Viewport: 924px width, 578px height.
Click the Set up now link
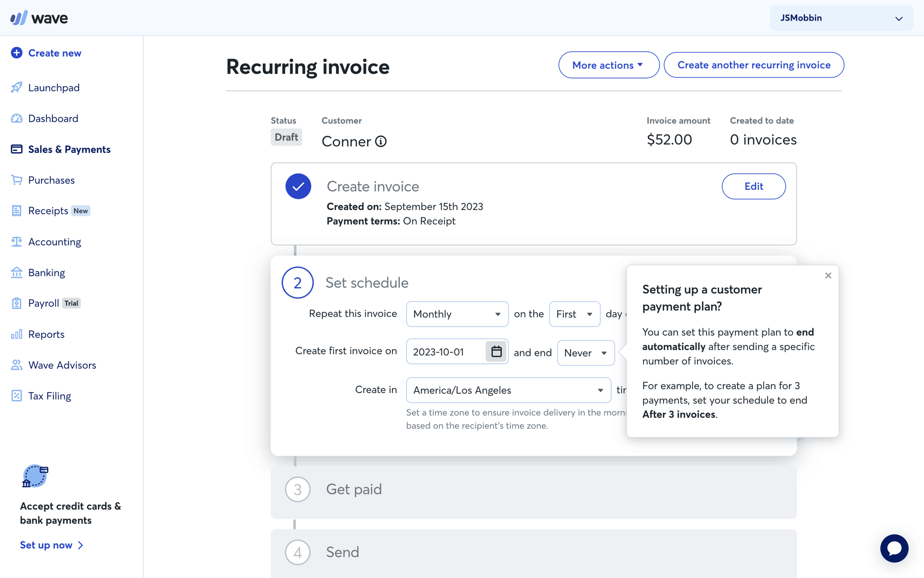pyautogui.click(x=51, y=545)
